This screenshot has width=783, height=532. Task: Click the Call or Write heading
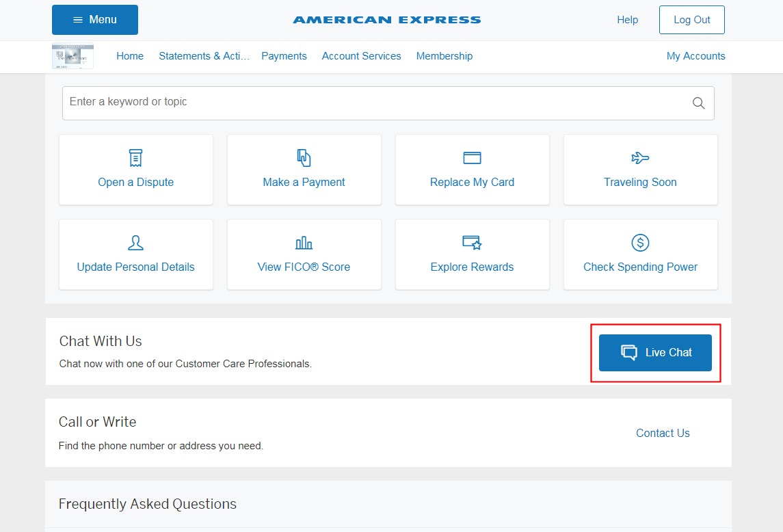click(x=97, y=422)
